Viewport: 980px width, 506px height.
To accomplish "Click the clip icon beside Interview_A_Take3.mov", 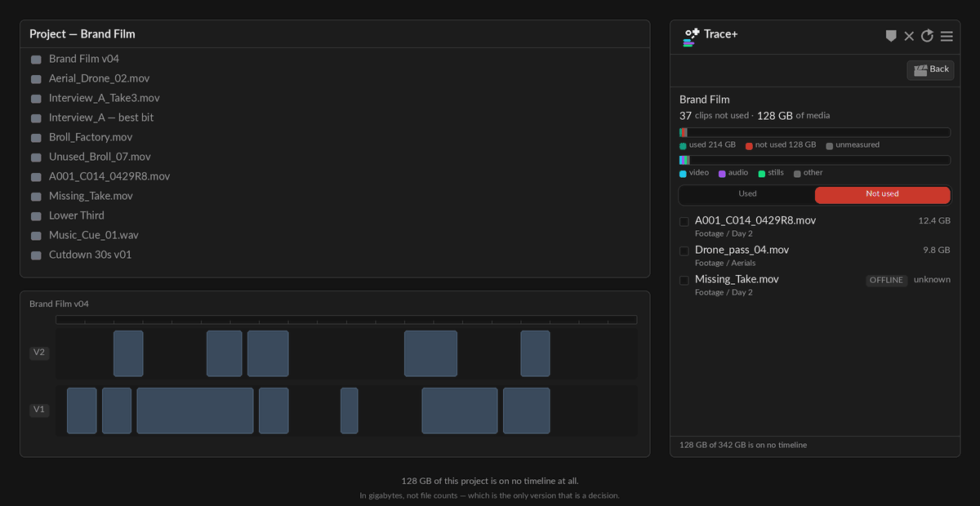I will pyautogui.click(x=36, y=99).
